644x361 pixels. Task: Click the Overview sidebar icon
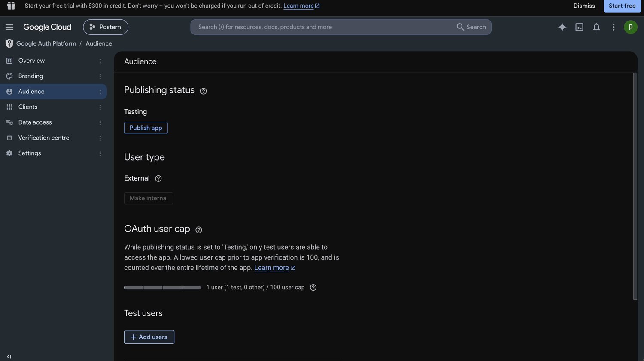[9, 61]
